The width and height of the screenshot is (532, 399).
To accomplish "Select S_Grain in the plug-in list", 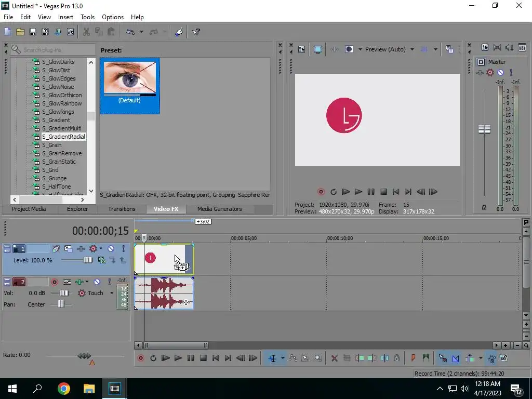I will click(x=51, y=145).
